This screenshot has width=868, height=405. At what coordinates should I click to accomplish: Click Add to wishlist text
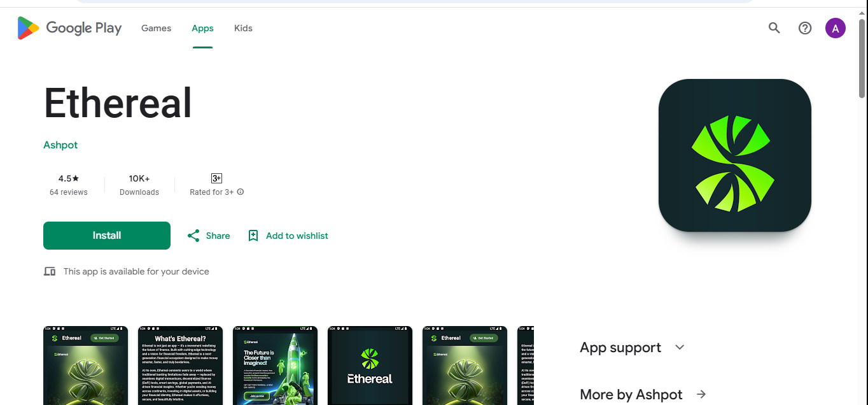297,236
